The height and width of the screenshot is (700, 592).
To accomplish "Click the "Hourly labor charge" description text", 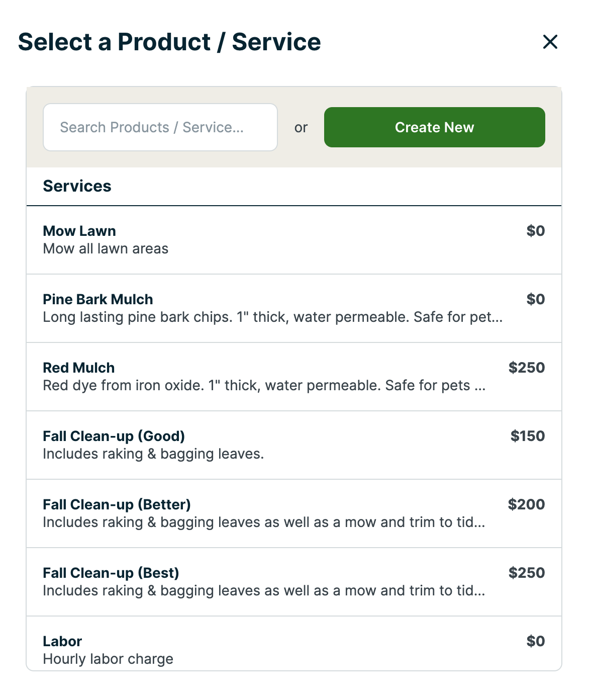I will tap(108, 659).
